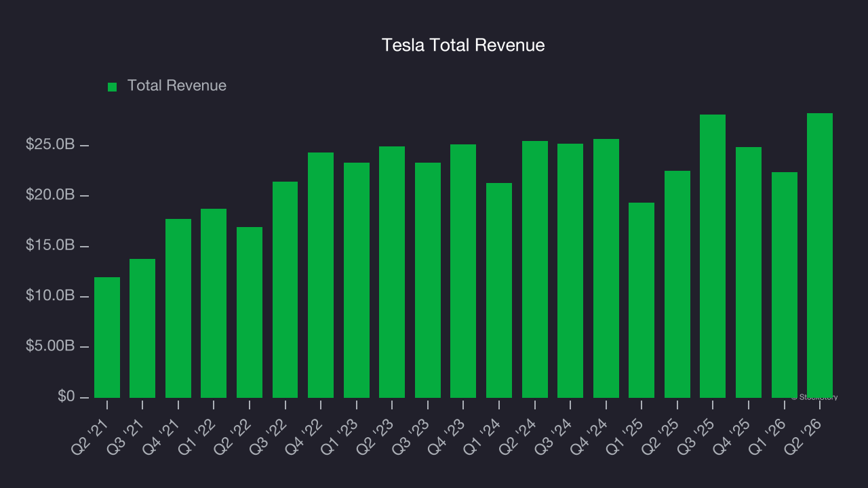
Task: Select the "$15.0B" y-axis label
Action: [51, 245]
